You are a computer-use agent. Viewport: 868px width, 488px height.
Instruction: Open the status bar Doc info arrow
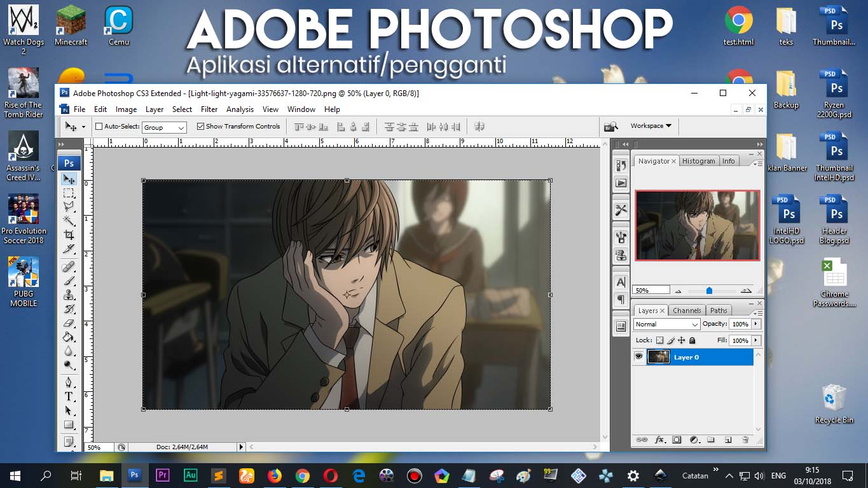[x=241, y=447]
